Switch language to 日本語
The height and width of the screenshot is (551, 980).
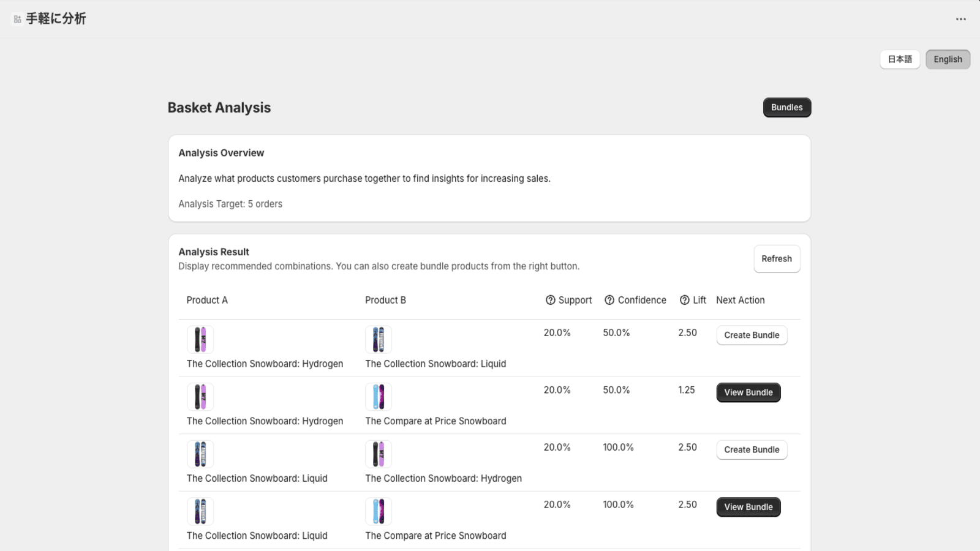900,59
